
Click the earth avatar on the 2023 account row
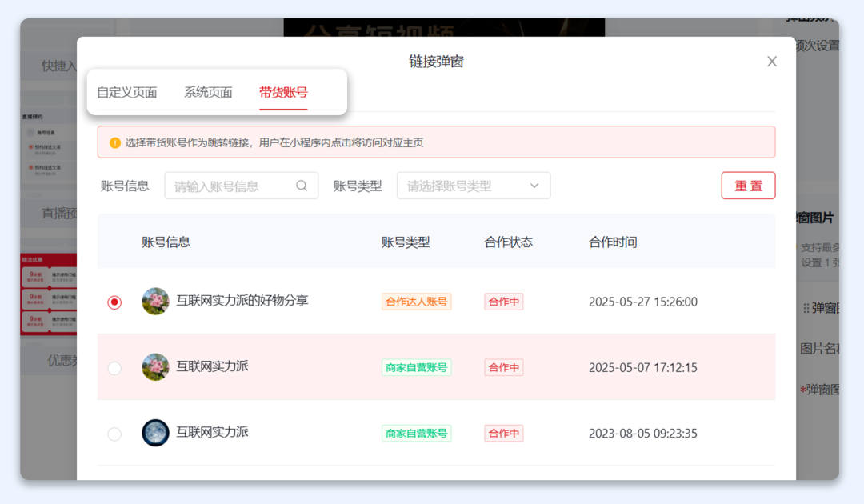tap(154, 434)
